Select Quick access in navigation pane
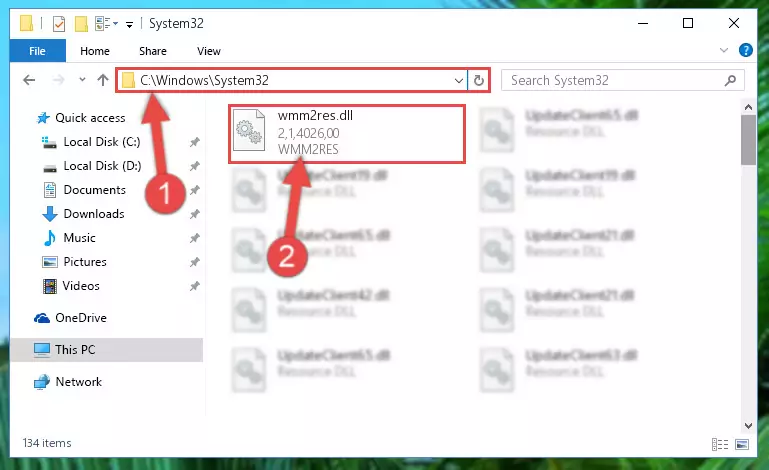This screenshot has height=470, width=769. (81, 118)
